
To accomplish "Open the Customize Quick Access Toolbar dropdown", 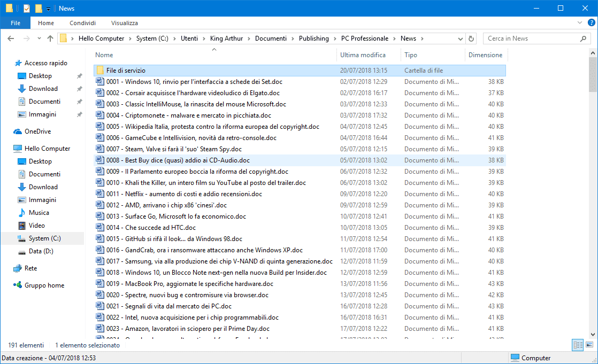I will point(48,9).
